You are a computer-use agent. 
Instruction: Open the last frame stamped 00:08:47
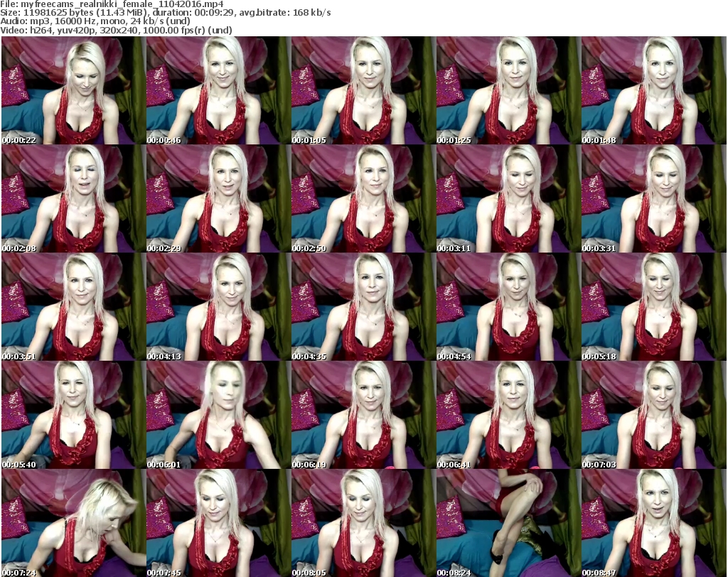[x=654, y=523]
